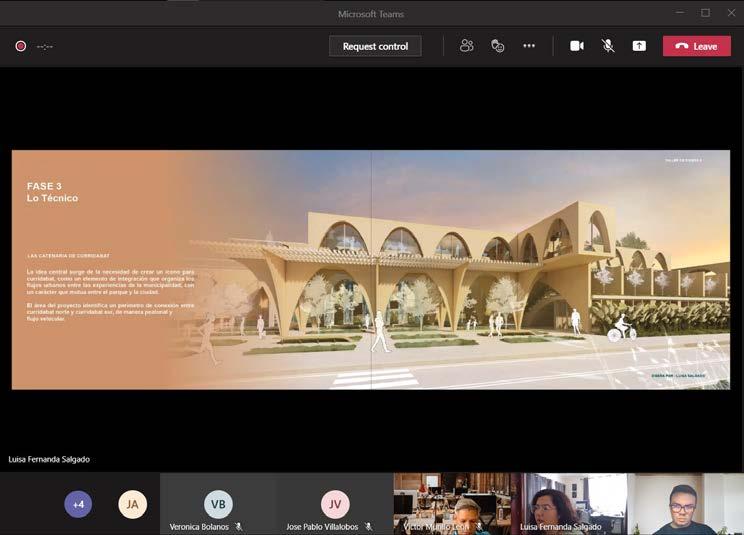The height and width of the screenshot is (535, 744).
Task: Click the Lo Técnico subtitle on slide
Action: (x=52, y=198)
